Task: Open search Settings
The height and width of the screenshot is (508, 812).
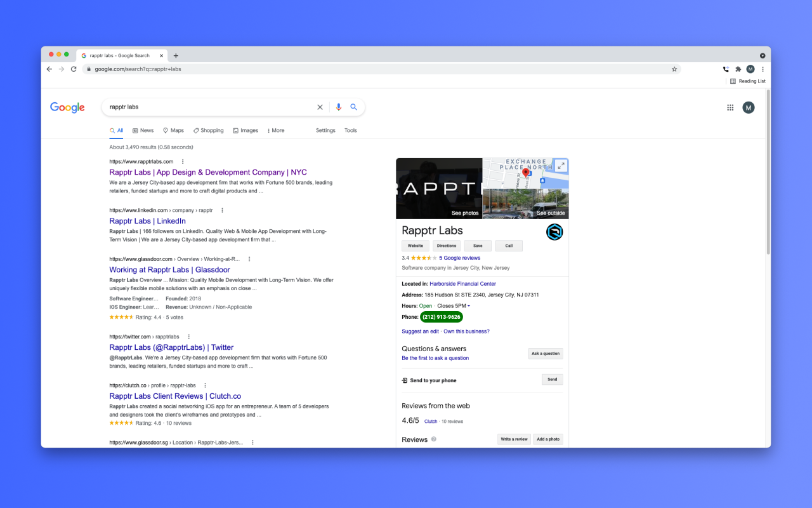Action: coord(325,131)
